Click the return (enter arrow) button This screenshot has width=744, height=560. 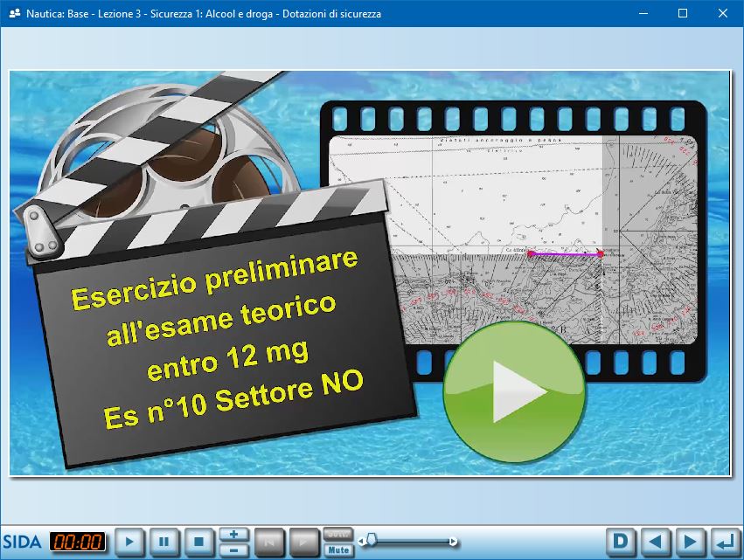pyautogui.click(x=724, y=542)
